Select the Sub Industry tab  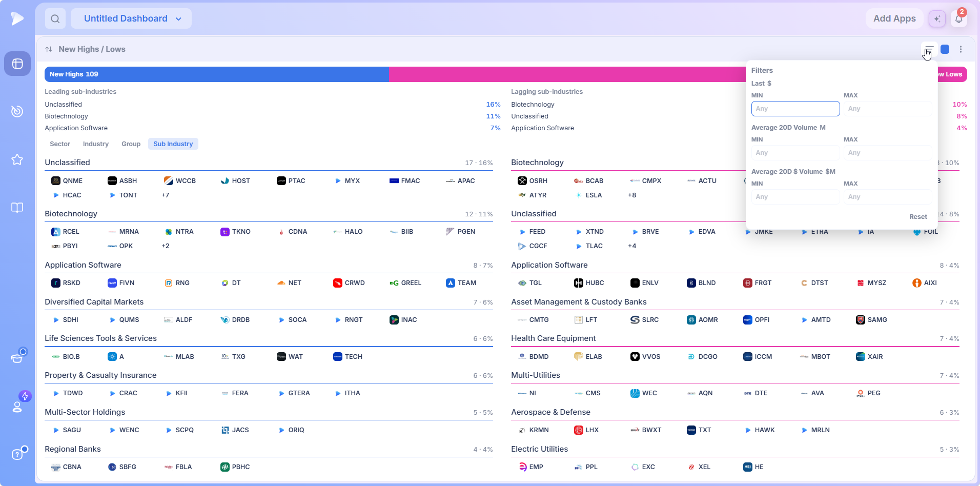pos(173,144)
